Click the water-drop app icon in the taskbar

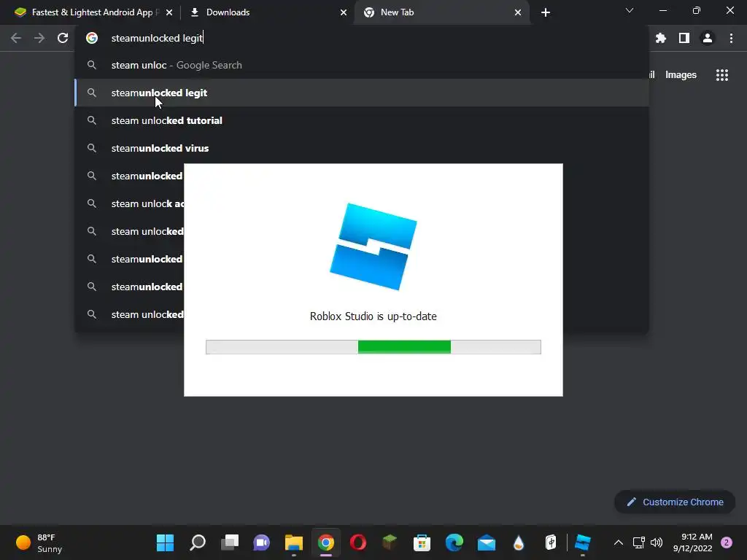[519, 542]
